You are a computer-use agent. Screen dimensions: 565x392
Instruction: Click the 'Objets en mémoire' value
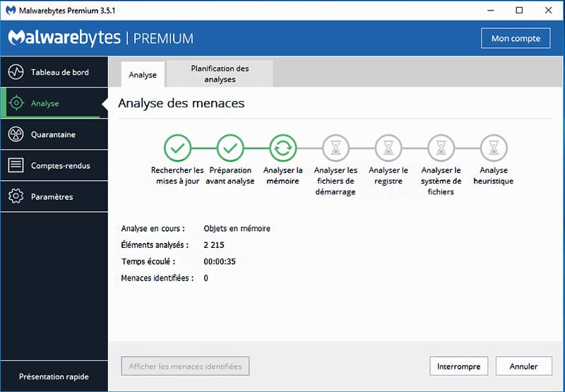point(237,228)
